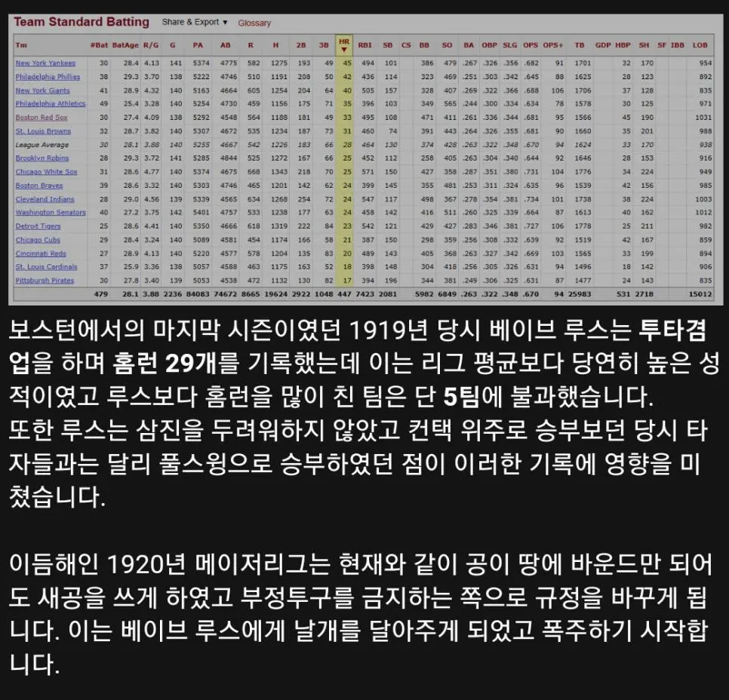Click the Washington Senators link

pos(51,213)
